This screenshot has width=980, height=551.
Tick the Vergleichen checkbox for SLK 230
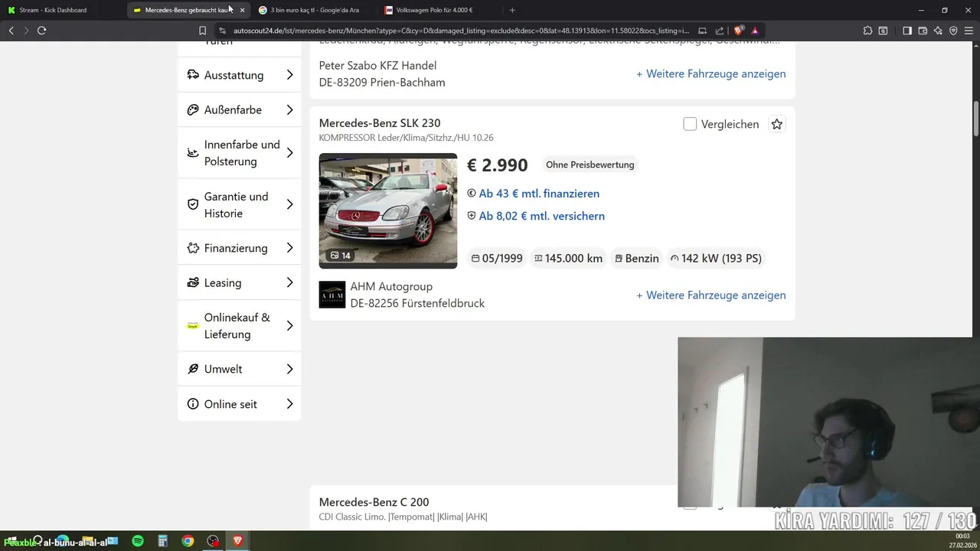[690, 124]
